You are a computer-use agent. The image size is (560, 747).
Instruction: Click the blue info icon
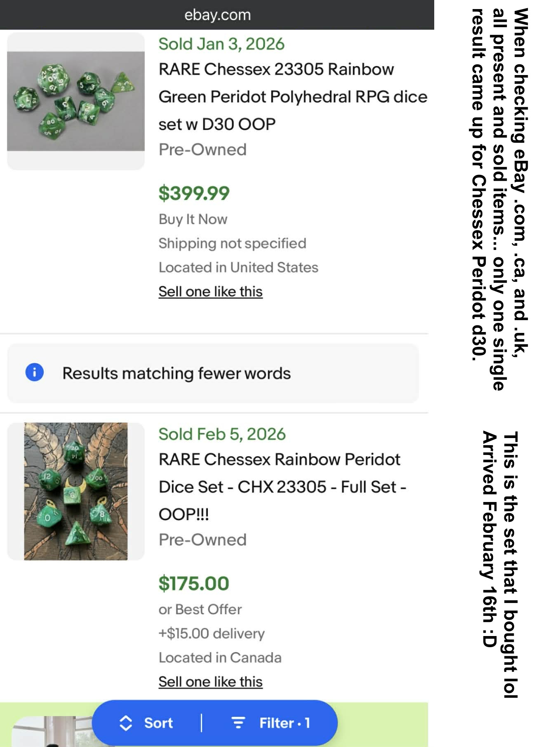click(34, 372)
